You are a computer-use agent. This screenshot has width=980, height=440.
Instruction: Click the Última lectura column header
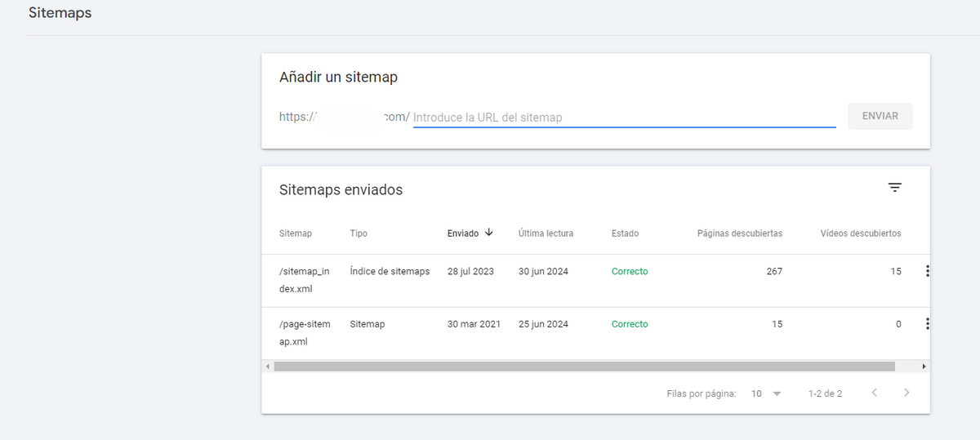coord(546,233)
